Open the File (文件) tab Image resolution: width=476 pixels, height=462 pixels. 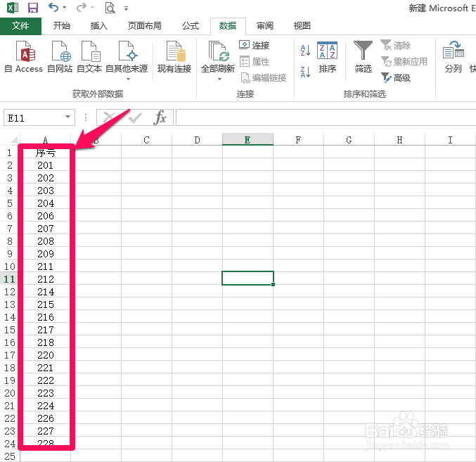coord(20,26)
